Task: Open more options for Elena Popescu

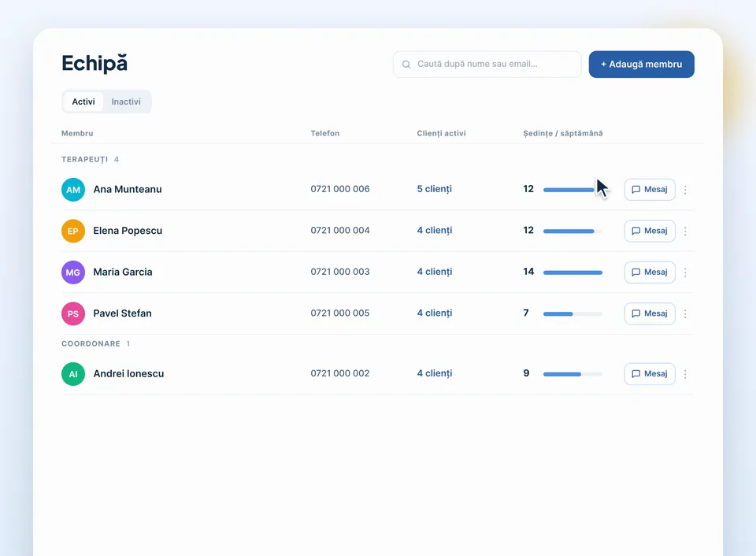Action: (685, 231)
